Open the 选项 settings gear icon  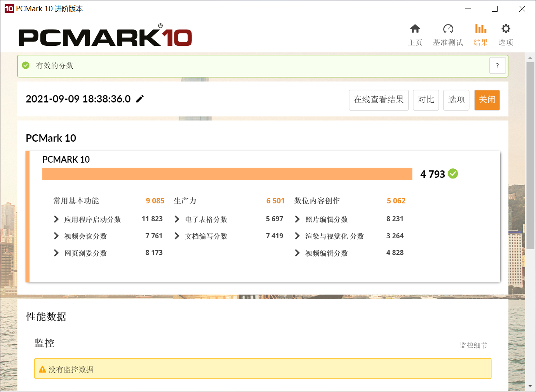[506, 29]
